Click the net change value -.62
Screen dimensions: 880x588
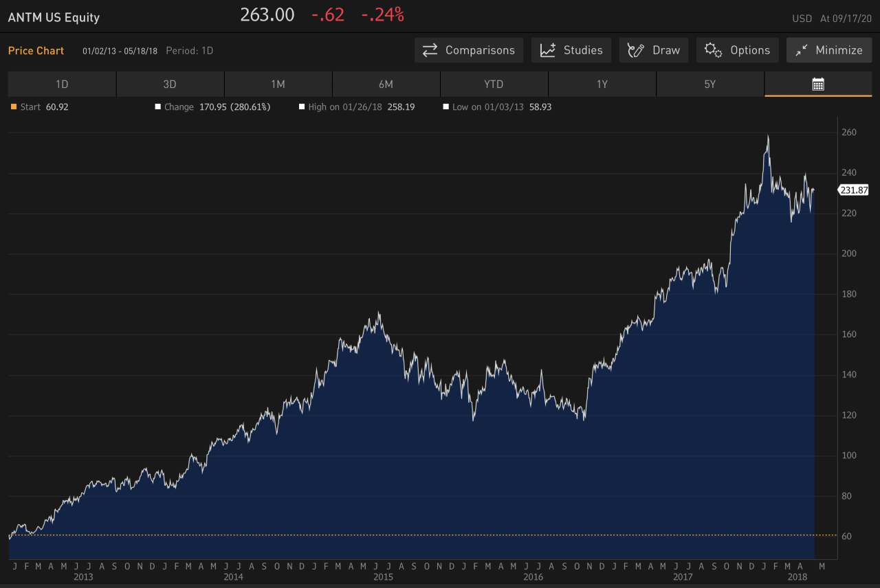click(x=328, y=14)
